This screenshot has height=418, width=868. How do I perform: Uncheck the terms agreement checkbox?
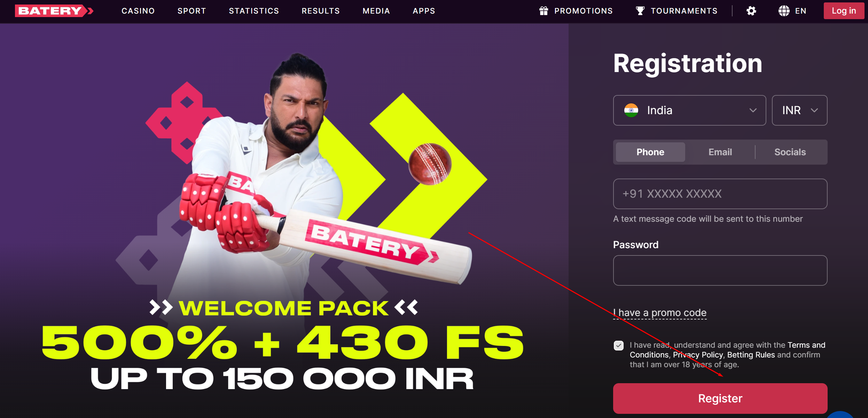pos(619,346)
